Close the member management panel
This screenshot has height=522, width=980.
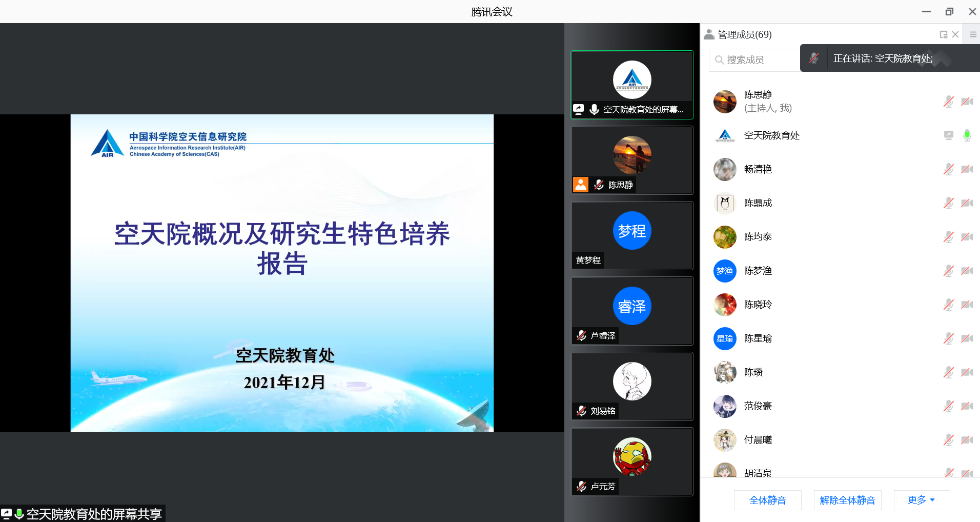(955, 35)
